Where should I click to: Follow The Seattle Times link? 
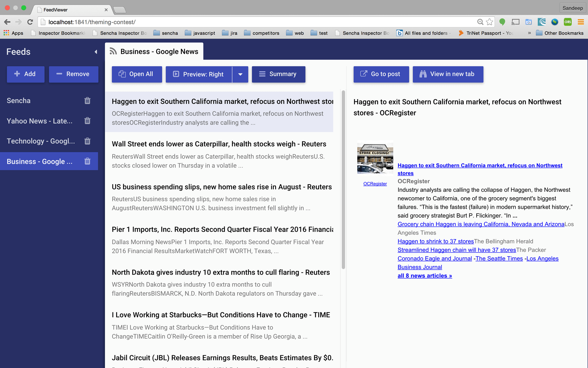point(499,258)
